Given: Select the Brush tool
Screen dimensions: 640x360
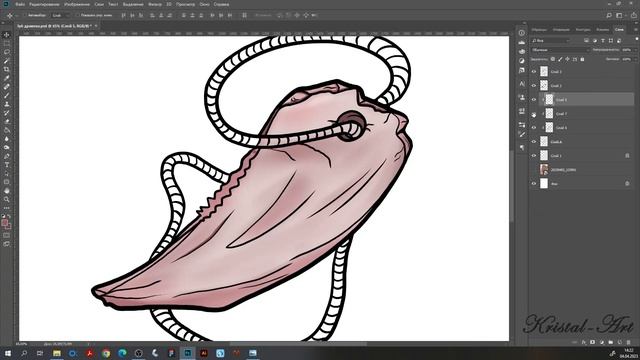Looking at the screenshot, I should (7, 96).
